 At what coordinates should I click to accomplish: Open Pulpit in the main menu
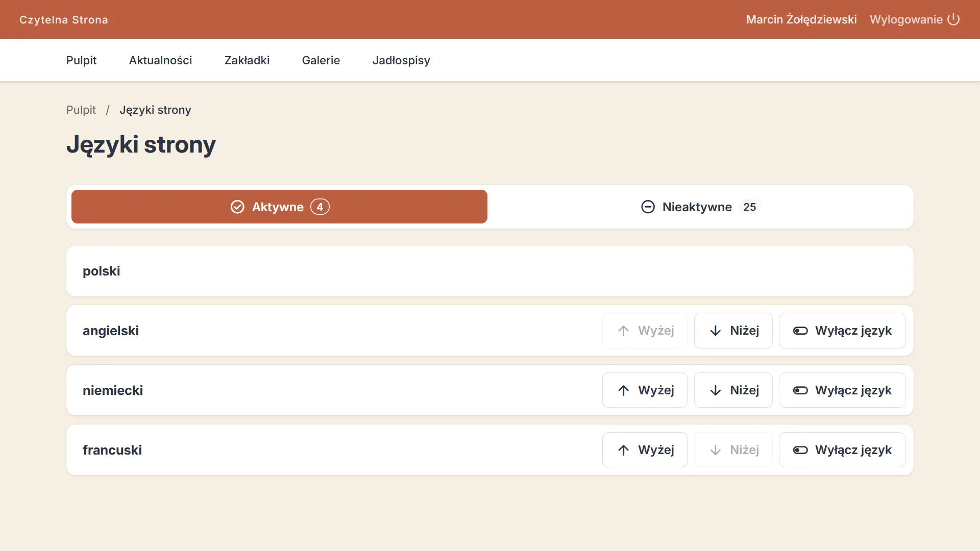81,60
